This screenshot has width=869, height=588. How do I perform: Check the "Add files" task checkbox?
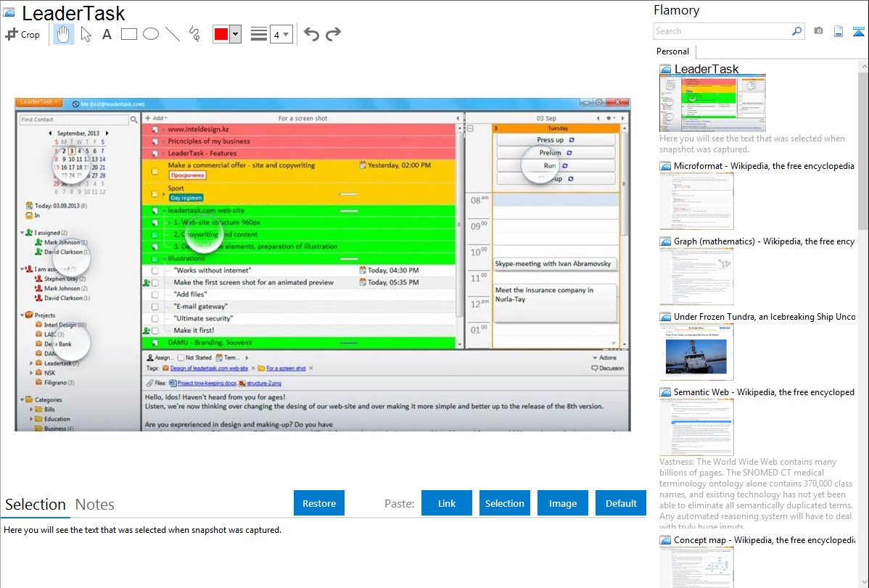(x=155, y=294)
